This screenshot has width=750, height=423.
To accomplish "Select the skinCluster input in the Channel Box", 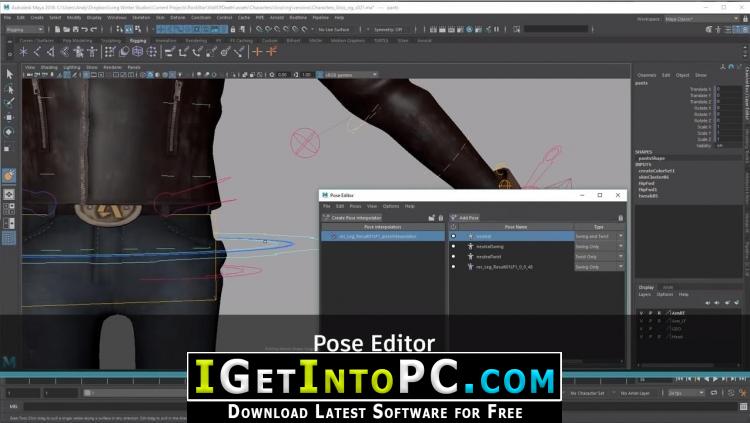I will (x=654, y=177).
